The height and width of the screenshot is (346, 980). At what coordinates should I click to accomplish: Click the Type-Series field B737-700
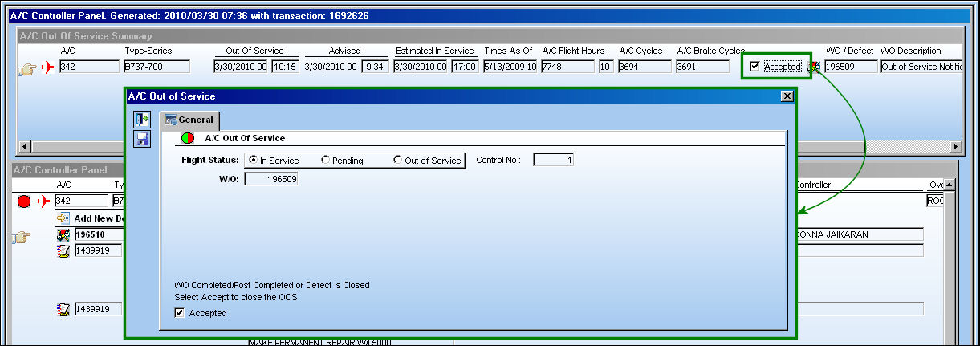coord(157,67)
